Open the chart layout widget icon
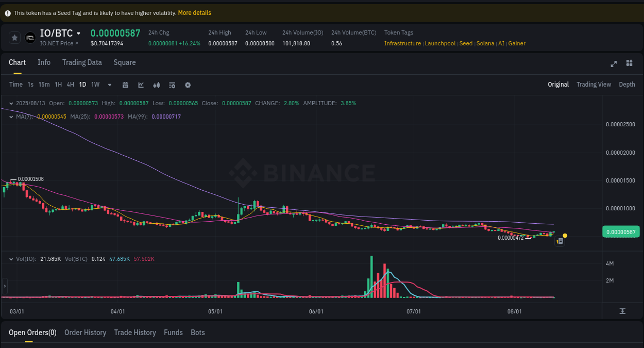The image size is (644, 348). (x=629, y=63)
